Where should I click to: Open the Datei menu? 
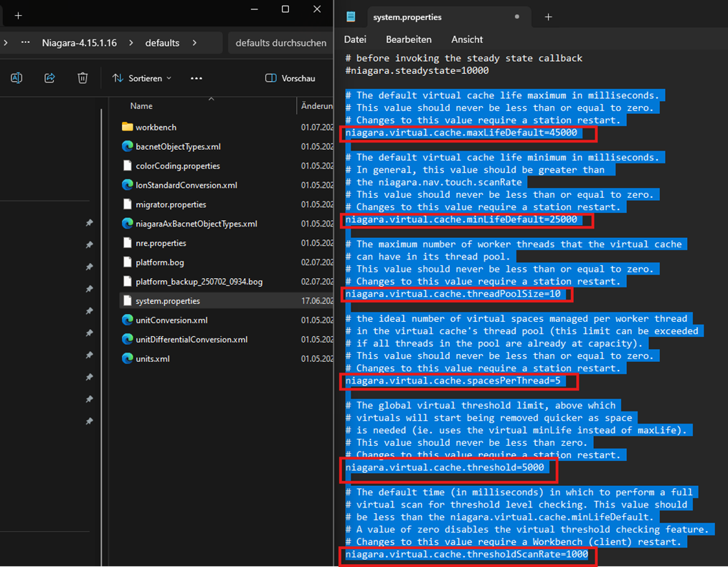355,39
